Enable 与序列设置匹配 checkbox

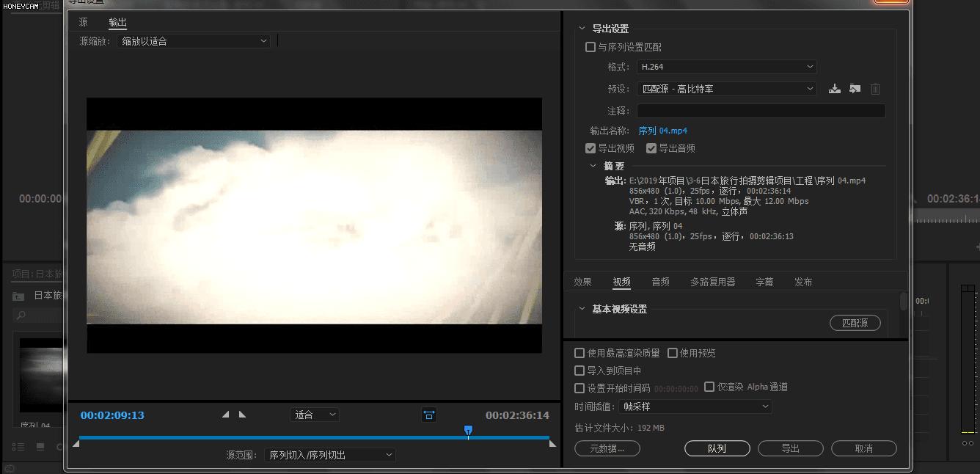pyautogui.click(x=590, y=46)
